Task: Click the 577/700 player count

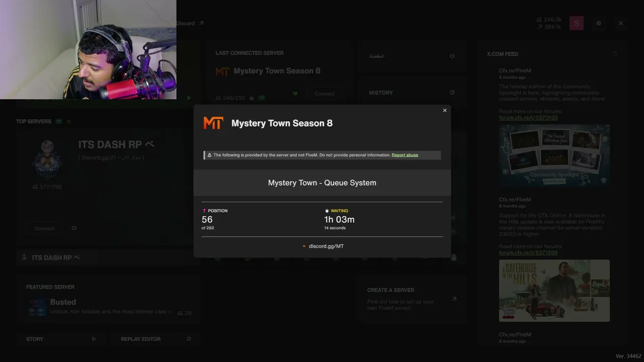Action: (x=47, y=187)
